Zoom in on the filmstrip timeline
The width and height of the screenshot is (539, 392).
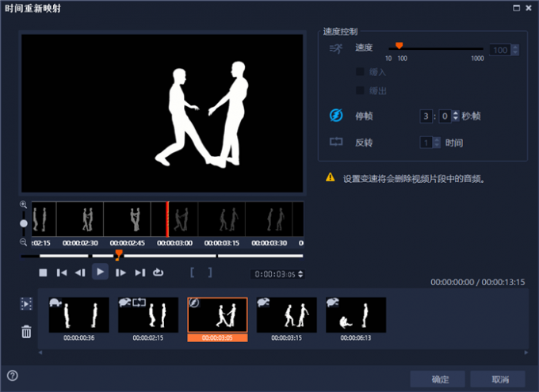point(24,205)
